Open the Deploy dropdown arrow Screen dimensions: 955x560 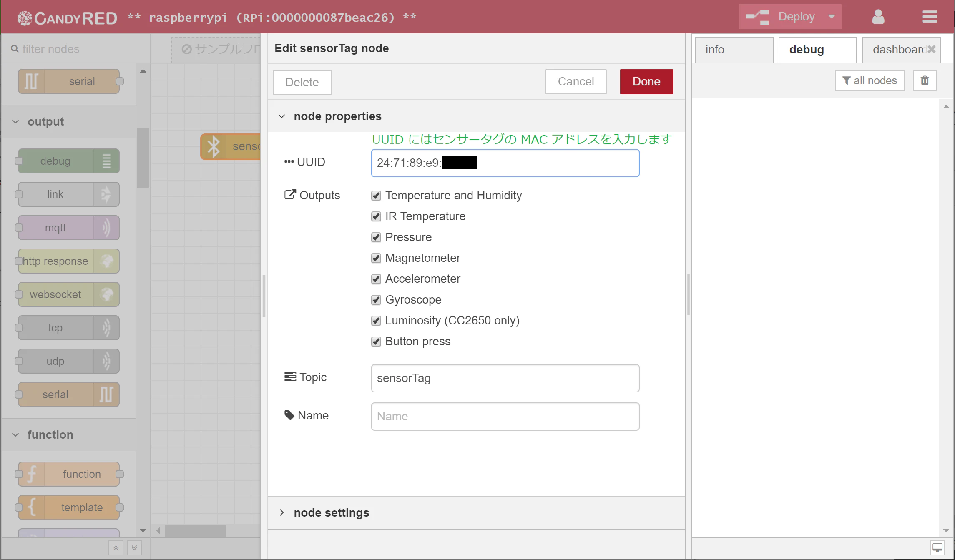pyautogui.click(x=832, y=17)
